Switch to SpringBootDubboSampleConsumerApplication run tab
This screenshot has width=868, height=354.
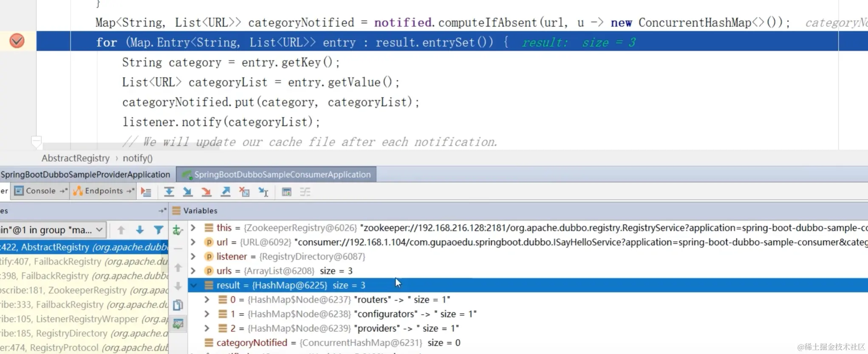tap(277, 175)
